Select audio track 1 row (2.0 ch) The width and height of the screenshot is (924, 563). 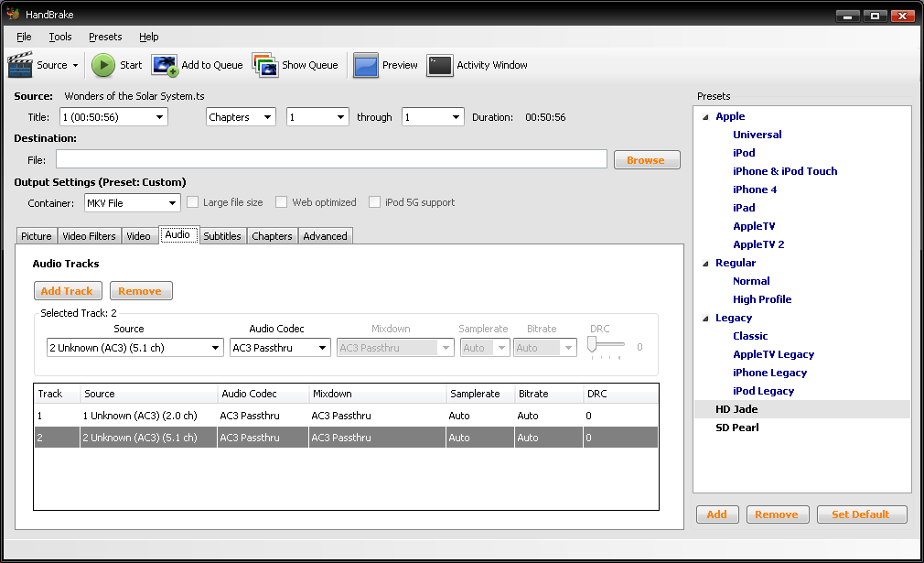pos(346,416)
